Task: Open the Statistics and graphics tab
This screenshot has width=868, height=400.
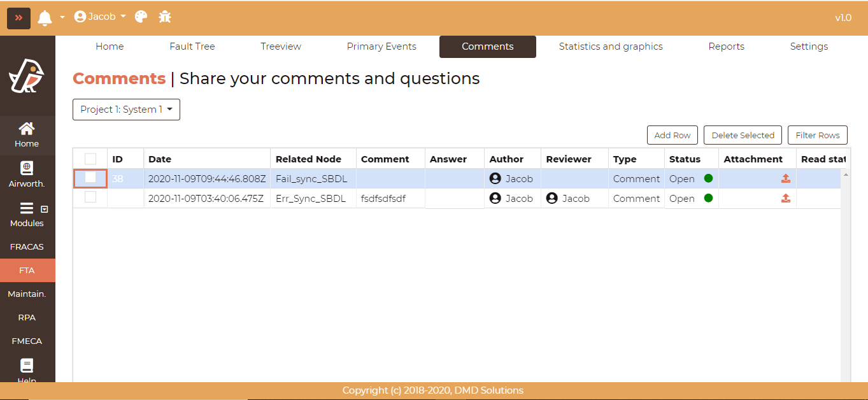Action: click(x=610, y=46)
